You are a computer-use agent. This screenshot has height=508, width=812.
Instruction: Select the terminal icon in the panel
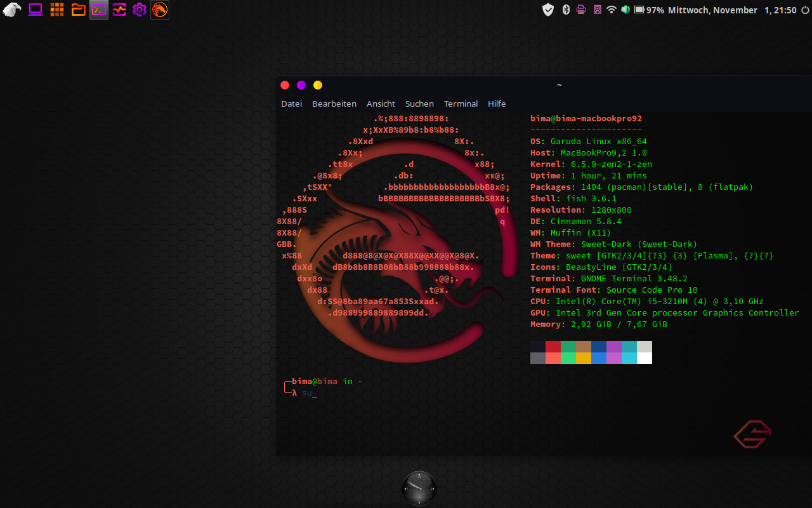(99, 10)
